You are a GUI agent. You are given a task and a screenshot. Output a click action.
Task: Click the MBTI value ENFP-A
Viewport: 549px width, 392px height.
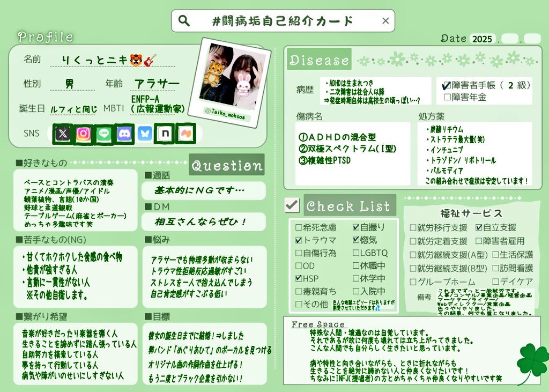145,99
